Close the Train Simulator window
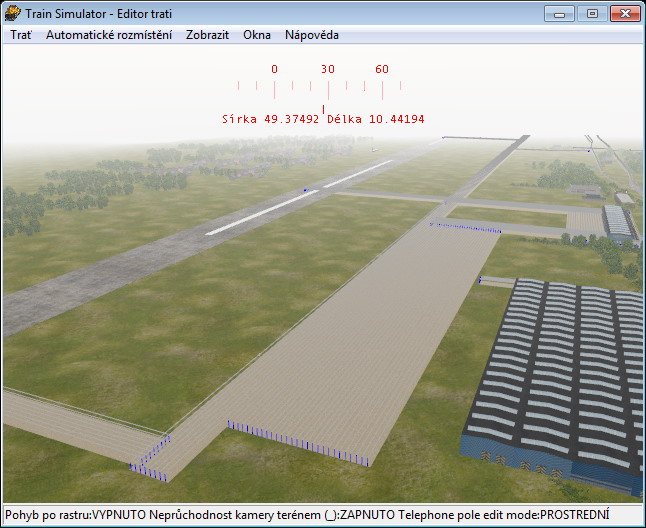Screen dimensions: 646x528 (625, 14)
